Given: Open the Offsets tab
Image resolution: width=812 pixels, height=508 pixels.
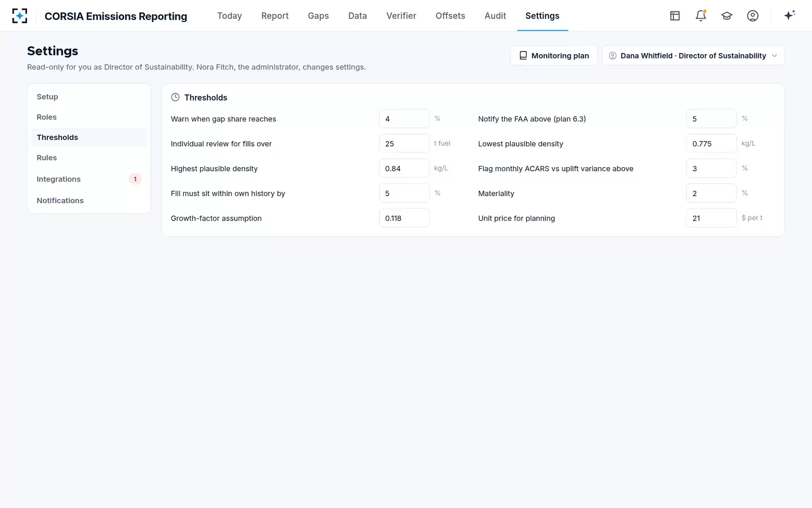Looking at the screenshot, I should coord(450,16).
